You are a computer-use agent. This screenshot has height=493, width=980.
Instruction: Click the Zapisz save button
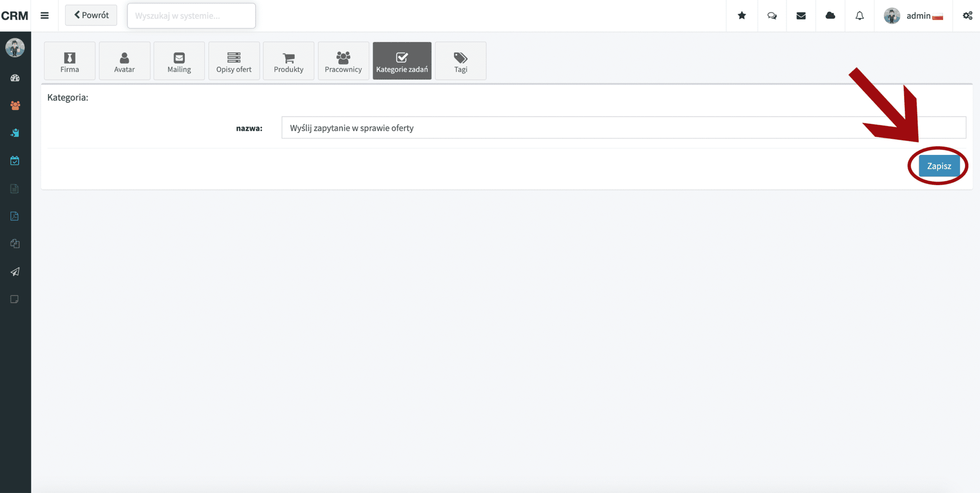[x=939, y=166]
